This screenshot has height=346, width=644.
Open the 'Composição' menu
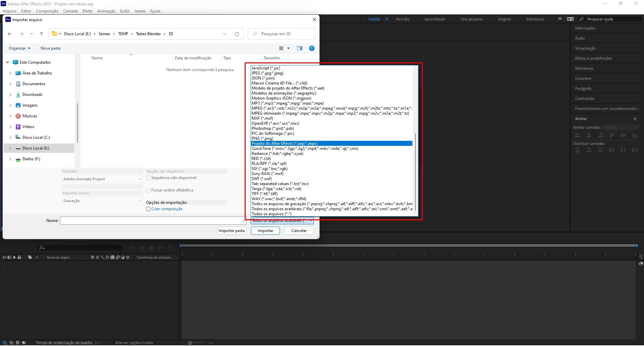[x=47, y=11]
